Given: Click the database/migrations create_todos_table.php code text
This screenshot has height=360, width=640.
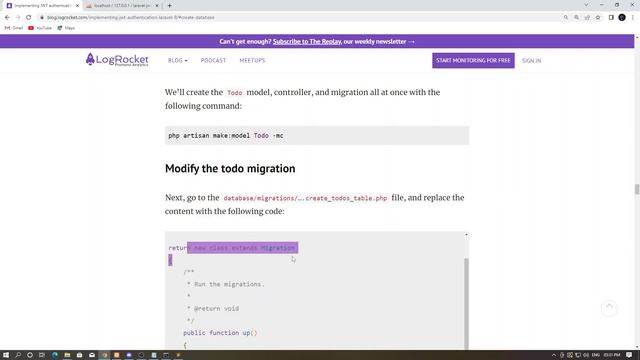Looking at the screenshot, I should tap(305, 198).
